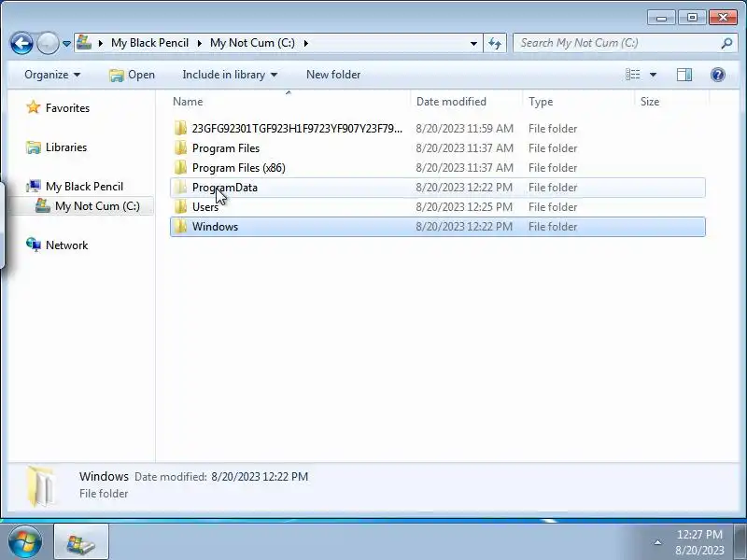Click Open in the toolbar
This screenshot has width=747, height=560.
pyautogui.click(x=132, y=75)
